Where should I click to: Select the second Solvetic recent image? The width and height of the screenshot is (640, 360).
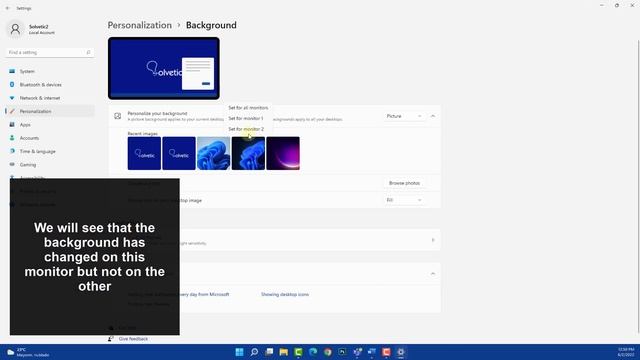pos(179,153)
